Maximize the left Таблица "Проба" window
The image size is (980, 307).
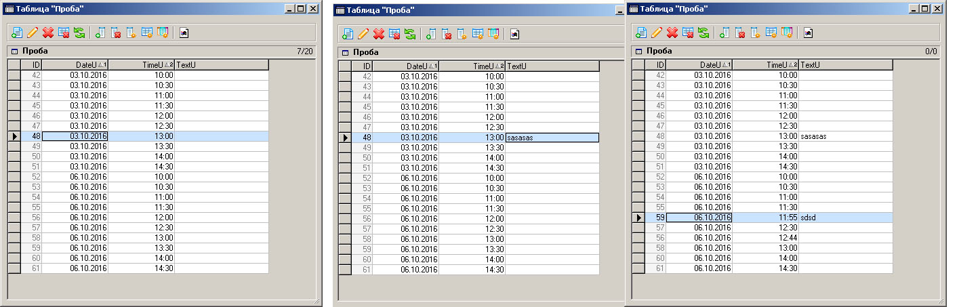[x=300, y=9]
